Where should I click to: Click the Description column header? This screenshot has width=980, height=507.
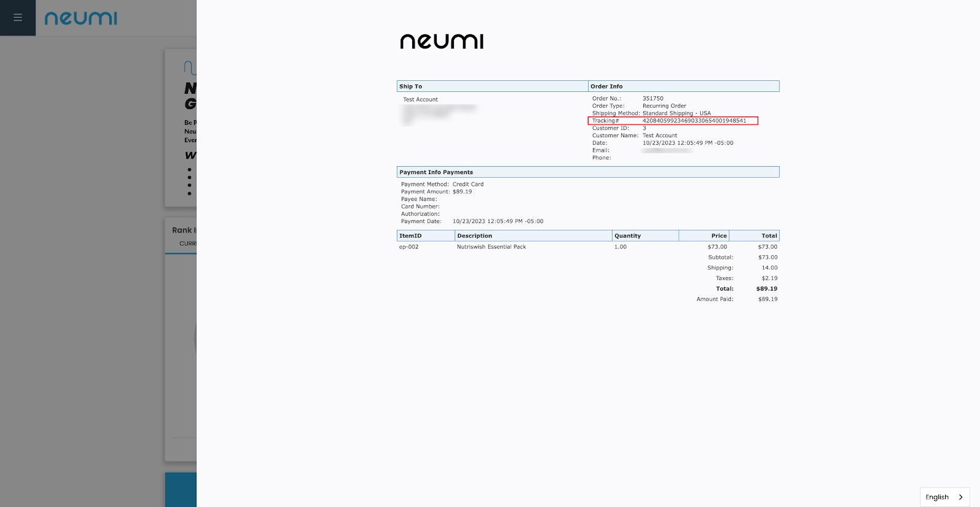point(475,236)
